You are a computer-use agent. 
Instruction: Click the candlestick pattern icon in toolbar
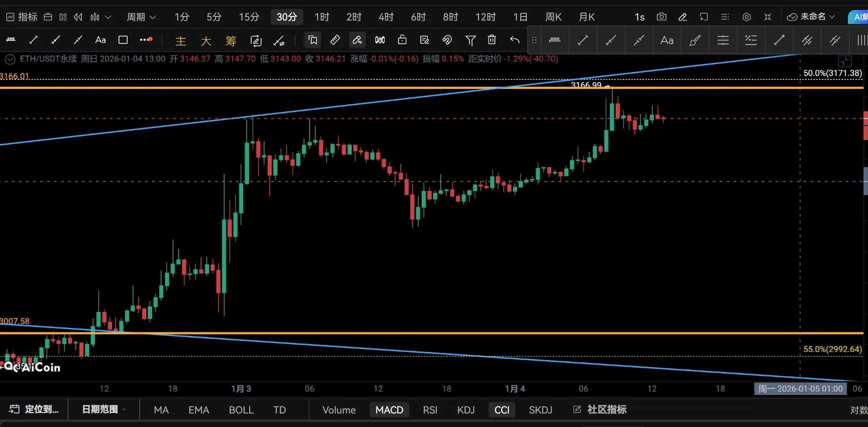coord(380,40)
